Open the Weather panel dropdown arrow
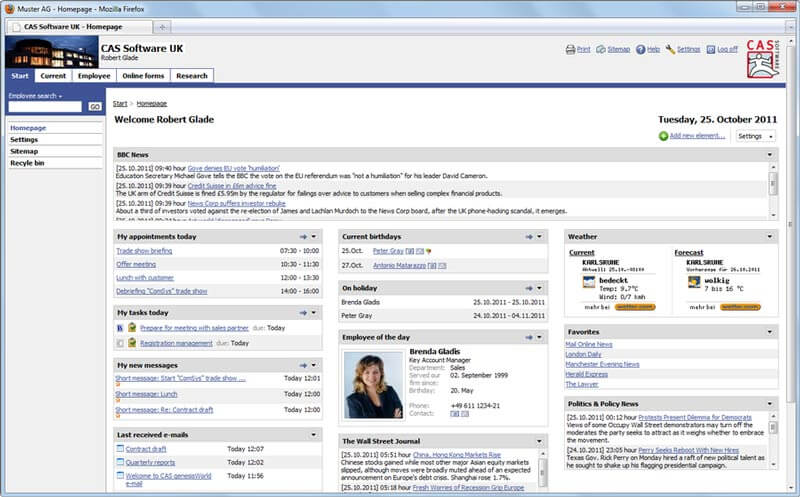This screenshot has width=800, height=497. [770, 236]
